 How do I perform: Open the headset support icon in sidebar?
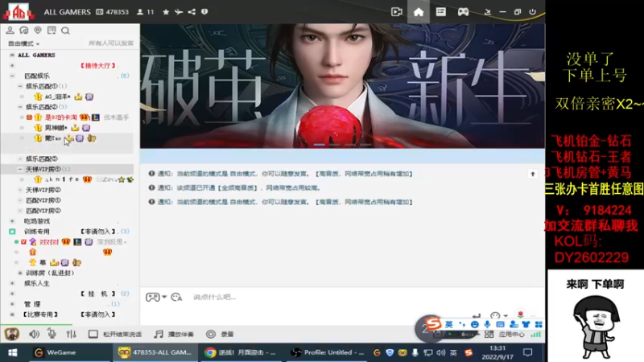tap(24, 31)
